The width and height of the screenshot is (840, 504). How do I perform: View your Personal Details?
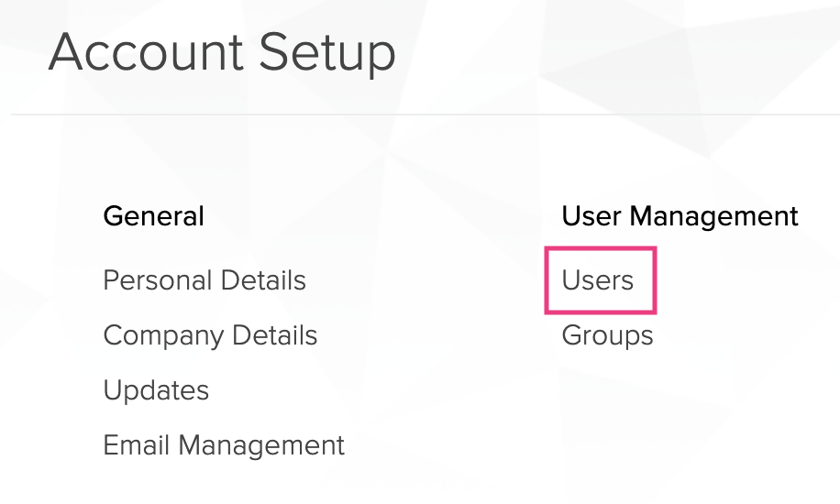click(204, 280)
